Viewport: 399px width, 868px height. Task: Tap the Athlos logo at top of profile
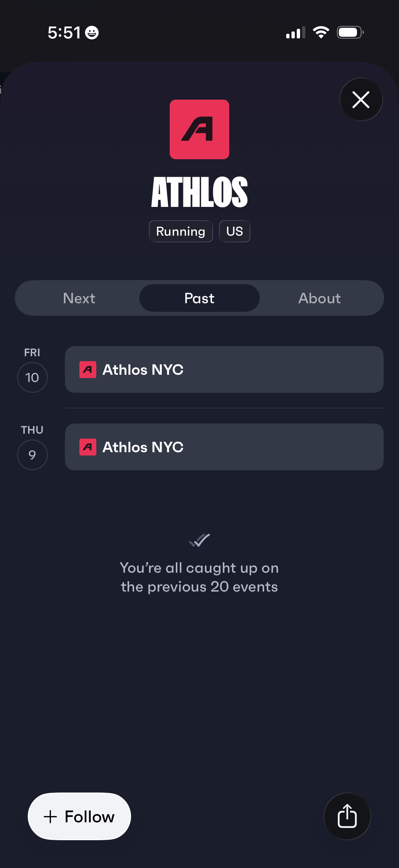pos(199,129)
